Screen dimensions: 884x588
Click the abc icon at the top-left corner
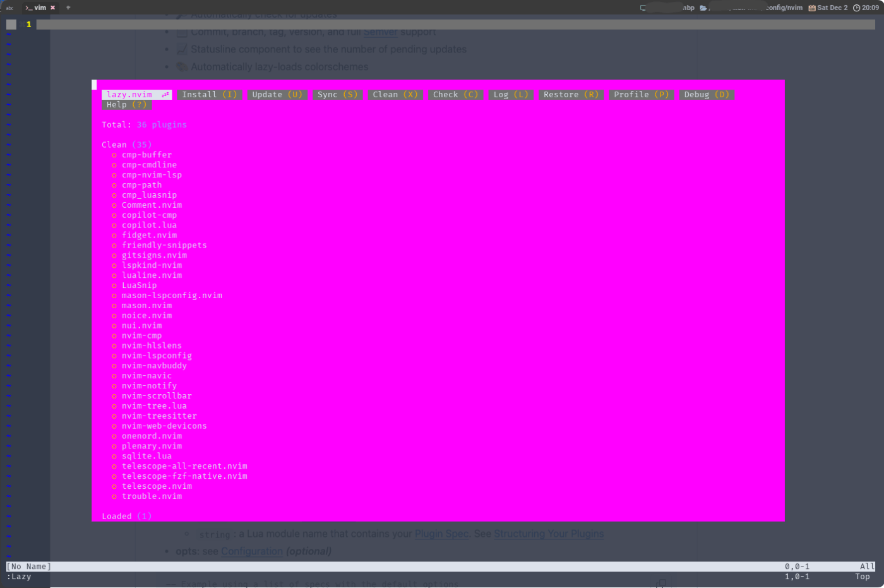(x=9, y=8)
